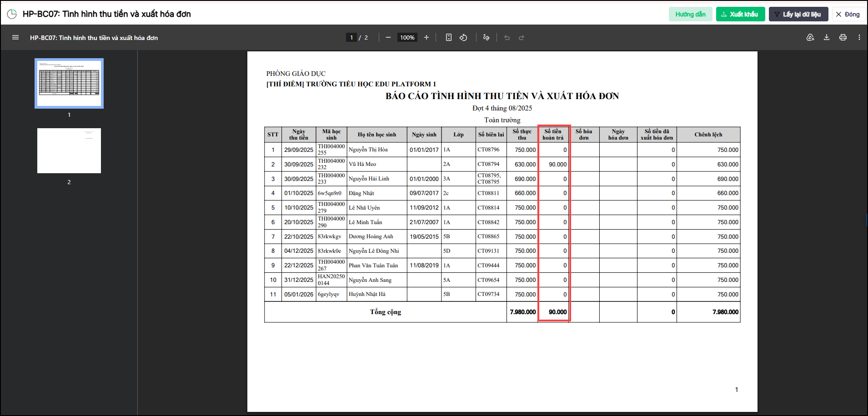Close the report with Đóng button

pyautogui.click(x=848, y=14)
